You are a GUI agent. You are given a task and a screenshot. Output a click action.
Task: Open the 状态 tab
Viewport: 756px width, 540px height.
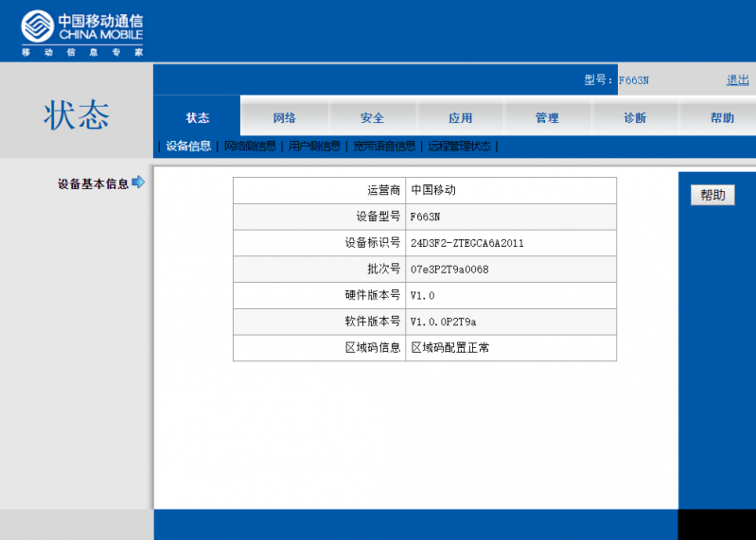[x=197, y=117]
